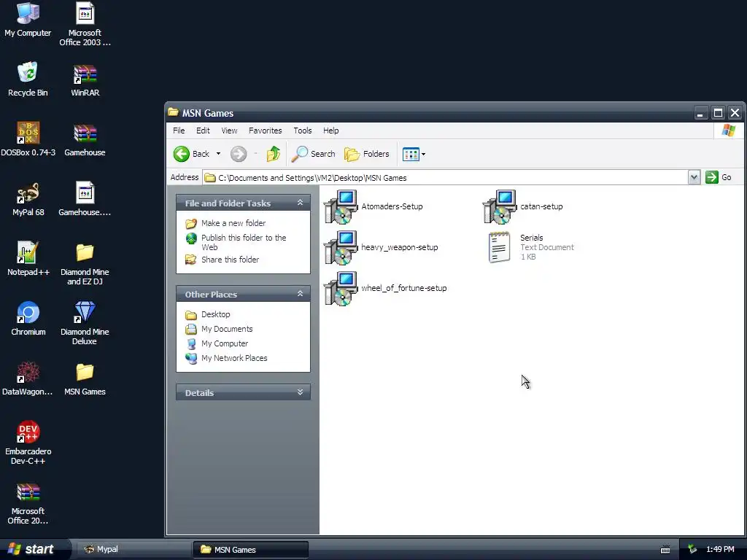Select the heavy_weapon-setup installer icon
The height and width of the screenshot is (560, 747).
point(341,248)
